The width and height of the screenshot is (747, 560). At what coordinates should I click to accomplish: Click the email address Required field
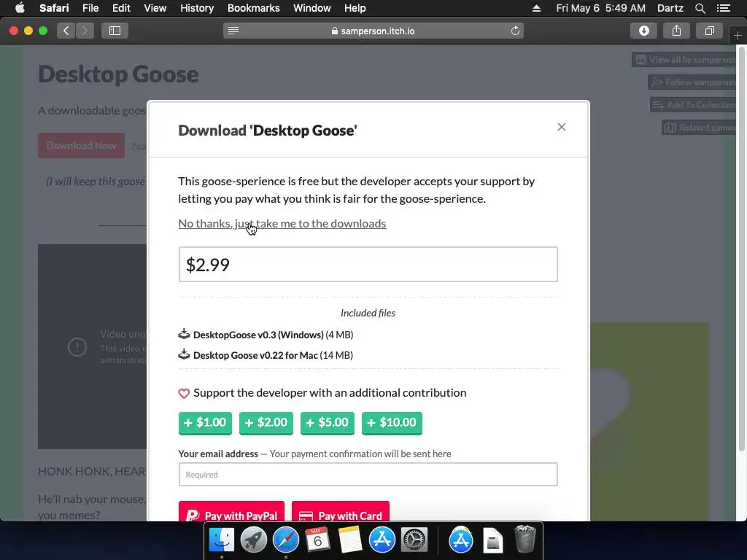(368, 474)
